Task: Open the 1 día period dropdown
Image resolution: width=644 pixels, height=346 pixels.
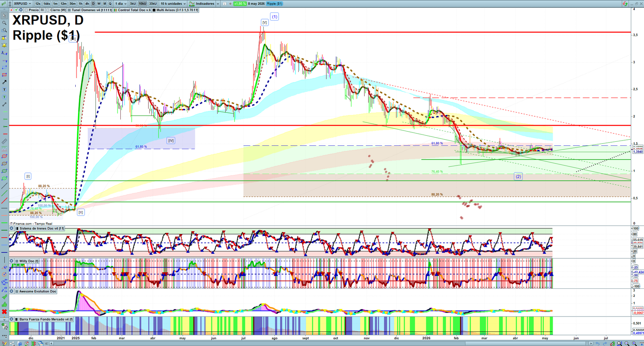Action: 120,4
